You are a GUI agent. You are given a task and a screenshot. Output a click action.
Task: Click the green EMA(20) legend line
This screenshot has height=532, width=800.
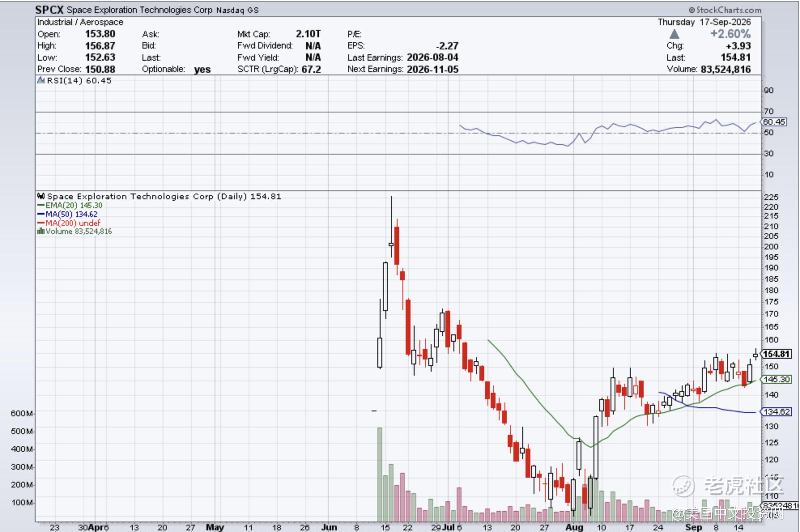41,206
